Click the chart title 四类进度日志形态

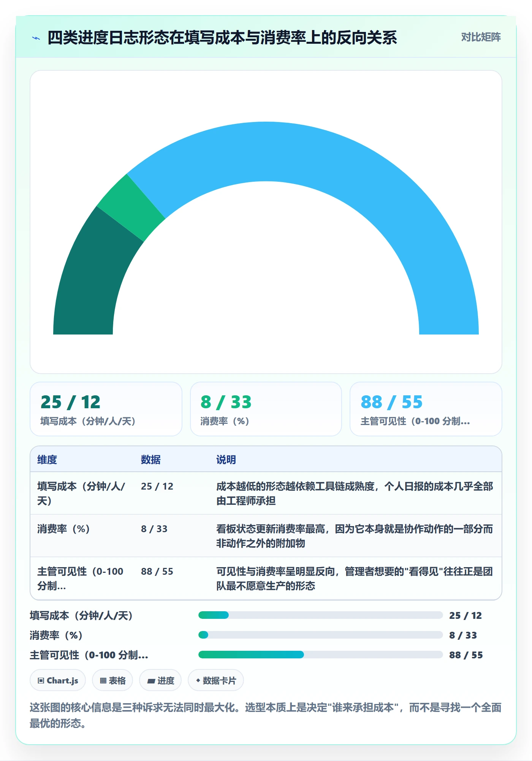click(x=222, y=38)
